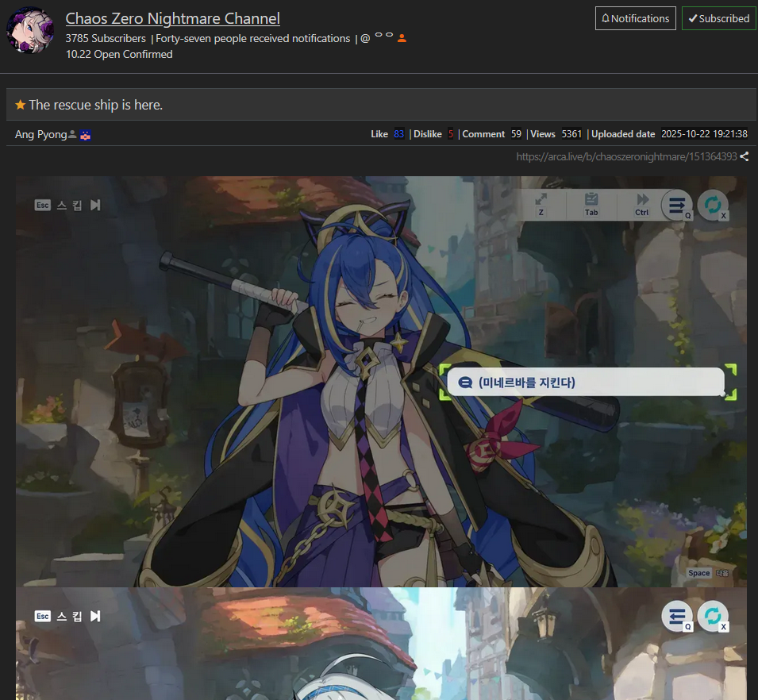The image size is (758, 700).
Task: Open the arca.live post URL link
Action: coord(626,156)
